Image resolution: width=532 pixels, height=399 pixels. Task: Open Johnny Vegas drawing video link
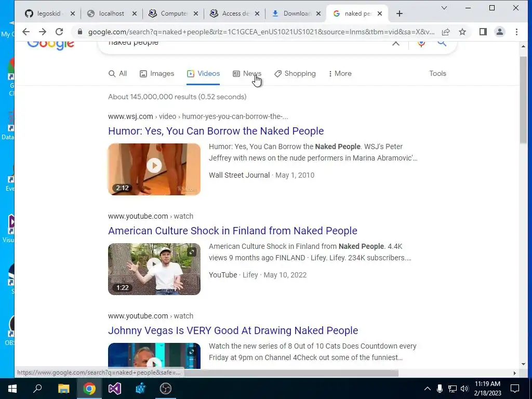[x=233, y=330]
